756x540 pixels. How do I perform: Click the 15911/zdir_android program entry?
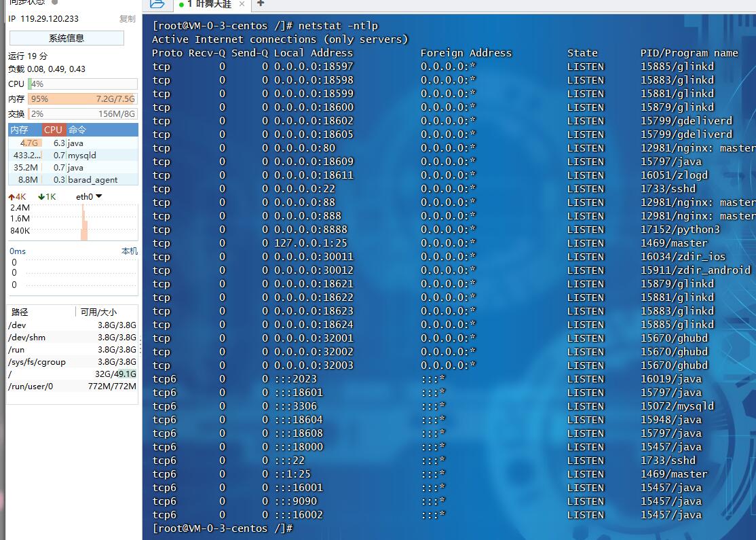[x=696, y=270]
